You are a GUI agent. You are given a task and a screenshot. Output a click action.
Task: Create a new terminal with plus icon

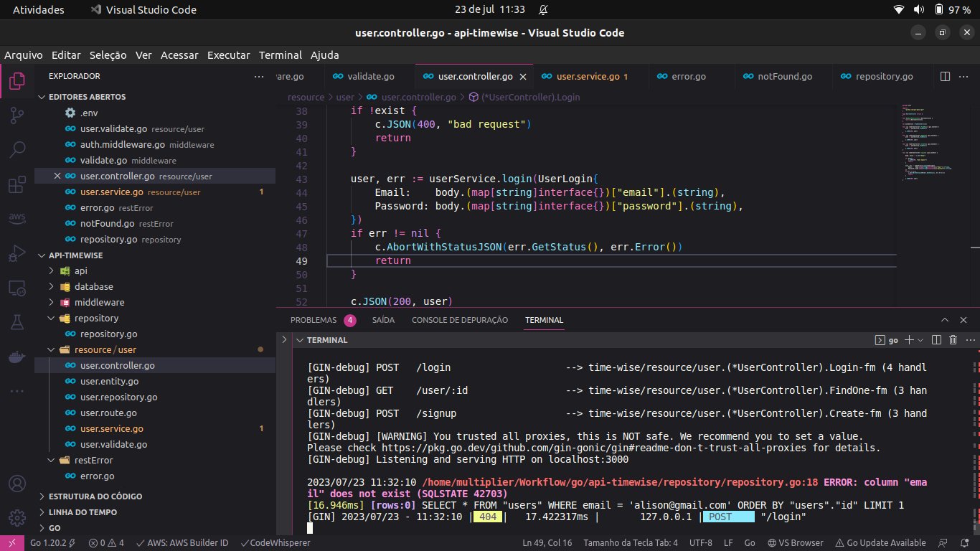click(909, 340)
